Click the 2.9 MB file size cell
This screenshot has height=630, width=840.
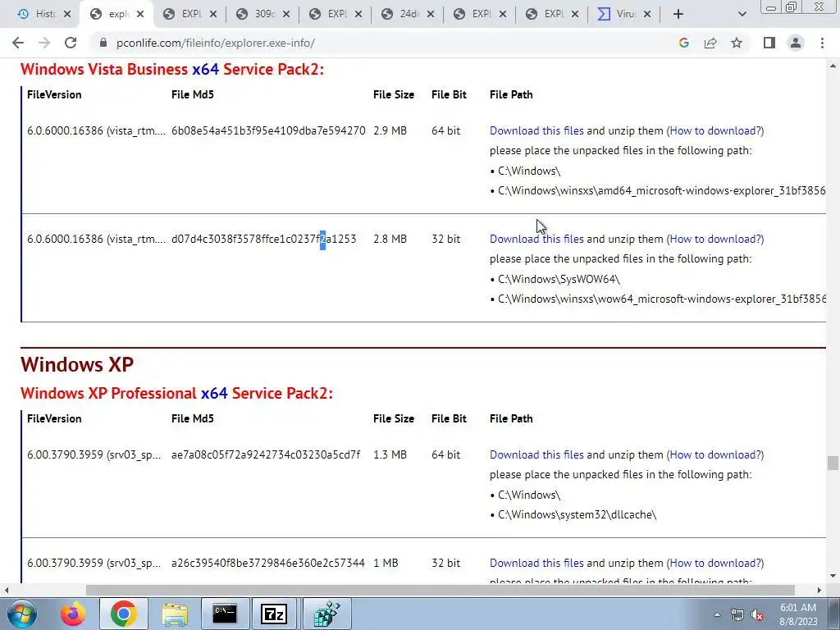pos(390,130)
